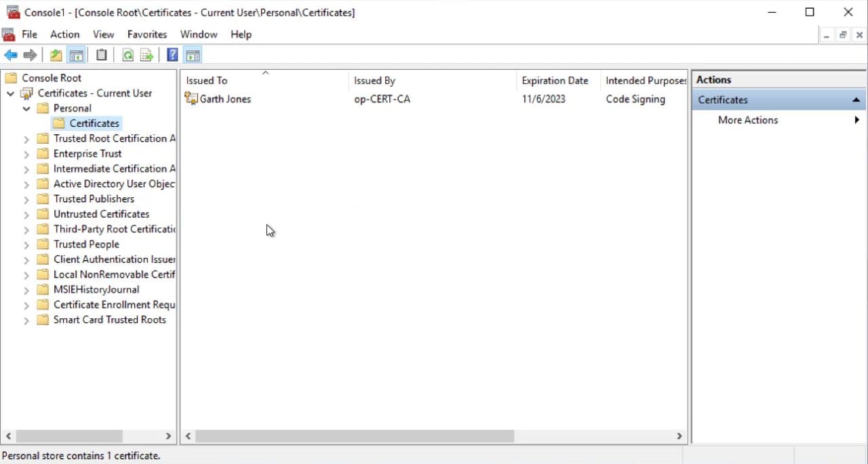This screenshot has height=464, width=868.
Task: Click the Forward navigation arrow
Action: pos(30,55)
